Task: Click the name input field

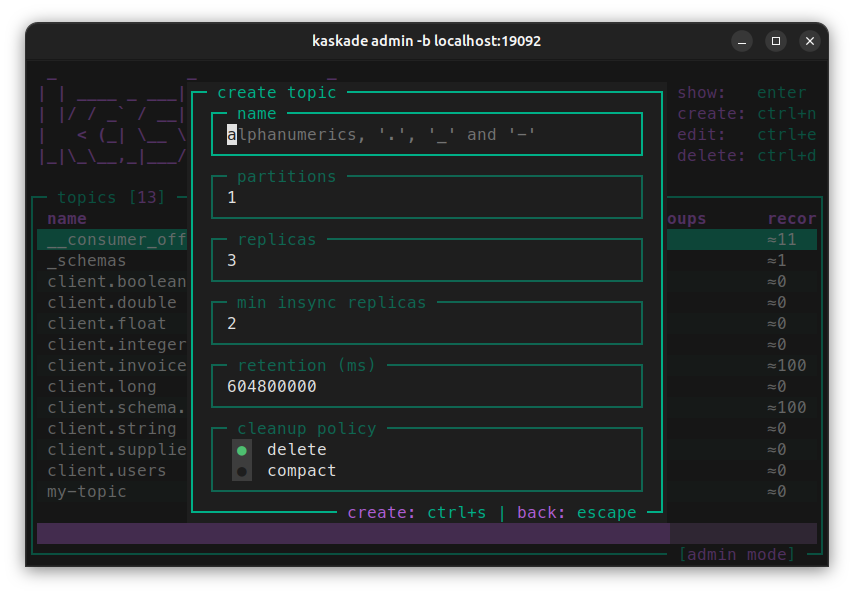Action: click(x=426, y=135)
